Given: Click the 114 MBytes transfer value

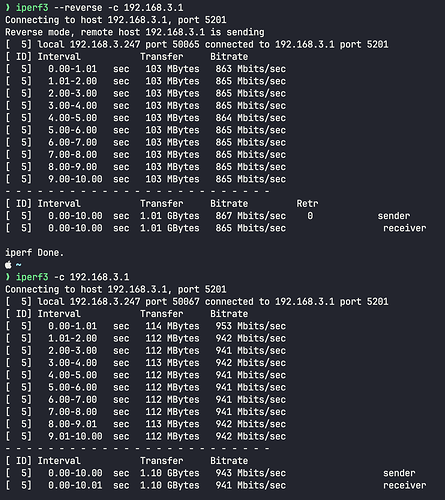Looking at the screenshot, I should (x=172, y=326).
